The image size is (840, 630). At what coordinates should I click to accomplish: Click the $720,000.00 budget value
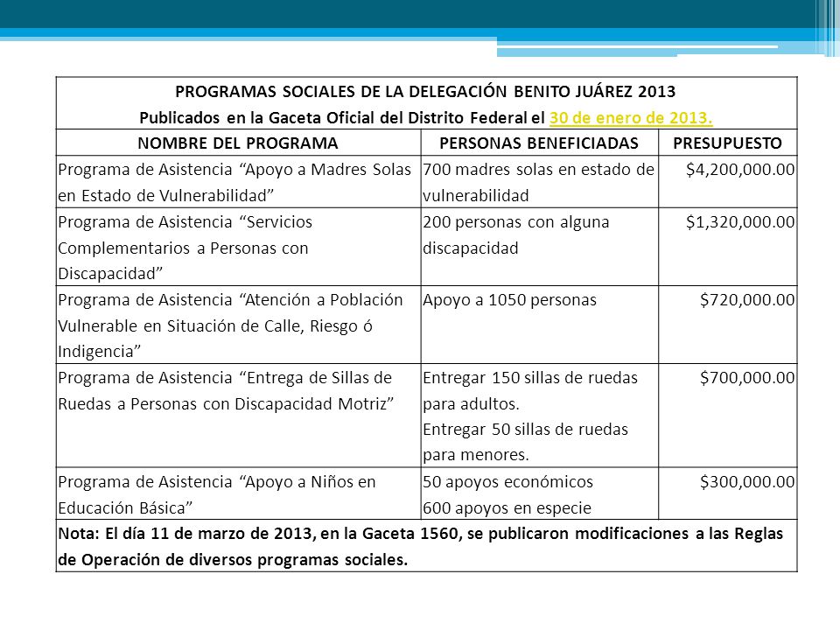click(747, 300)
